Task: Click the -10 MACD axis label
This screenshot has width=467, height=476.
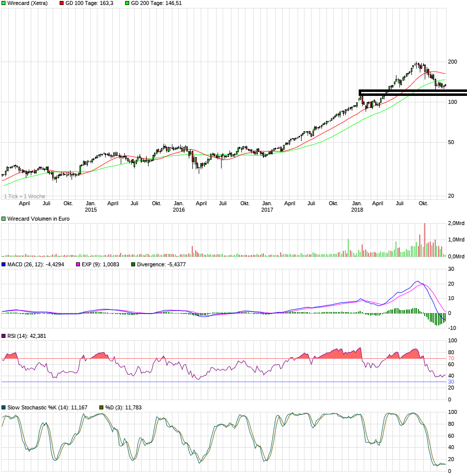Action: point(452,328)
